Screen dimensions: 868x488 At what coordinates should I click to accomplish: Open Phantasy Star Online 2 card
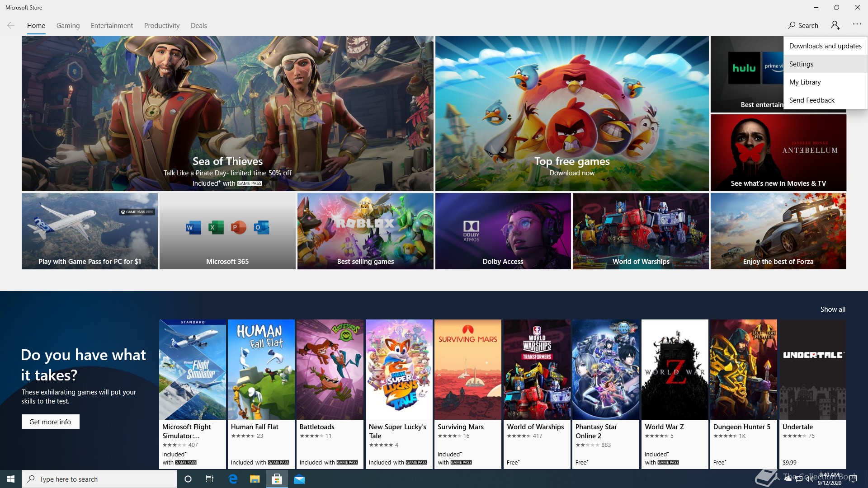click(606, 394)
